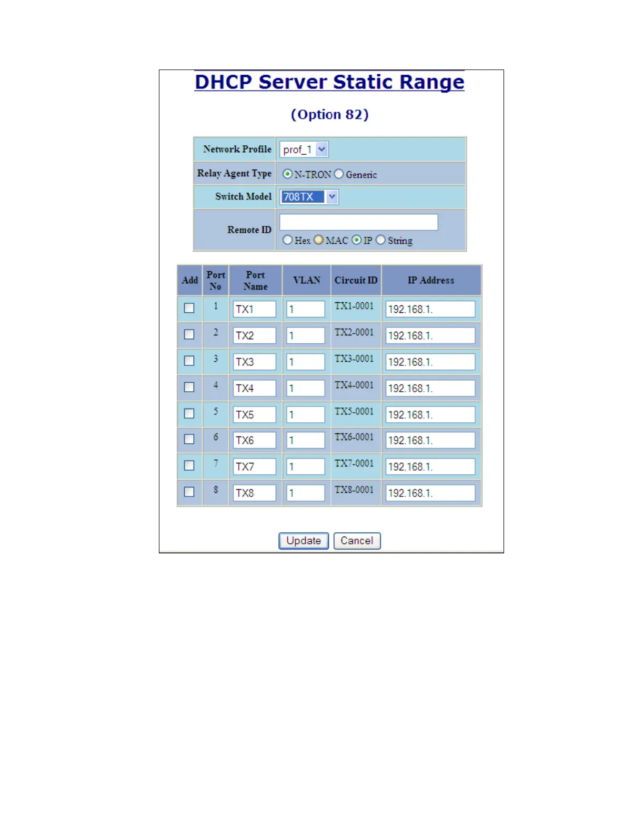Open the Network Profile dropdown prof_1
The image size is (644, 834).
[304, 150]
